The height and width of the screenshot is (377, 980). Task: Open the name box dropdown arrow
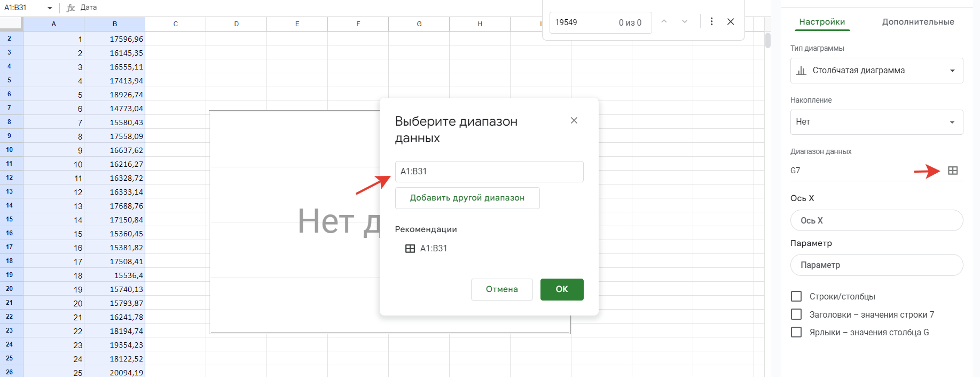(x=50, y=8)
